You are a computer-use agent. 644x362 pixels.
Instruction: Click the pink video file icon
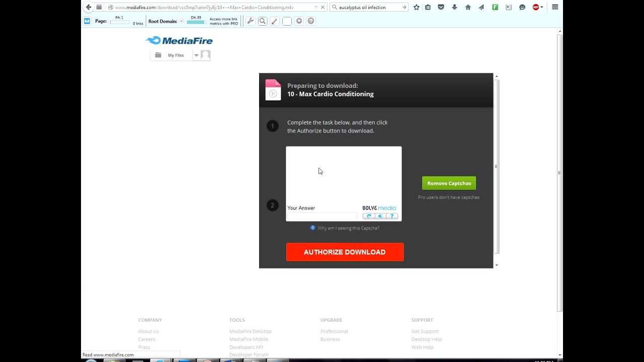coord(273,90)
